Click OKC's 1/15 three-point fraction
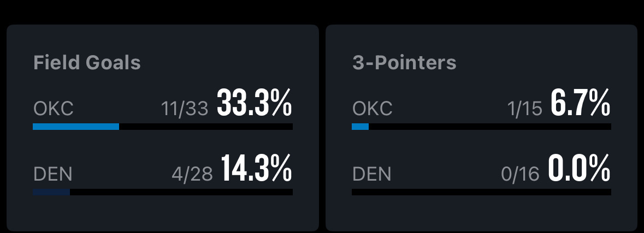The width and height of the screenshot is (644, 233). tap(524, 109)
